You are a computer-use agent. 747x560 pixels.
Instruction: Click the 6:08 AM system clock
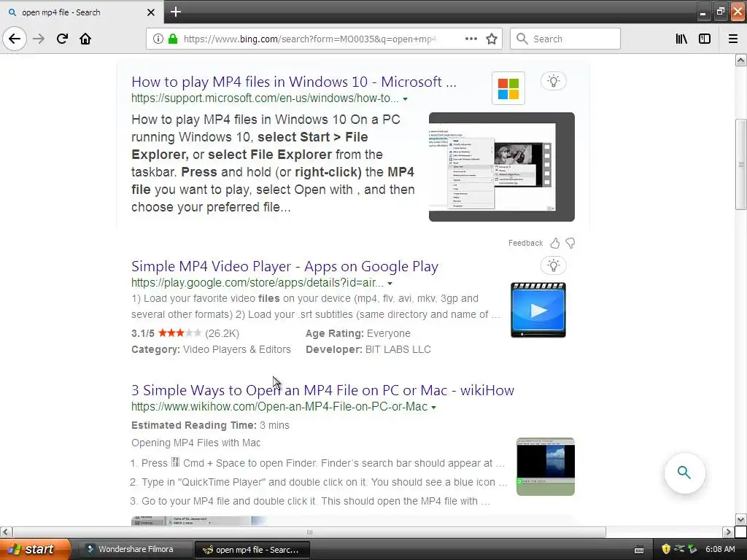point(720,549)
